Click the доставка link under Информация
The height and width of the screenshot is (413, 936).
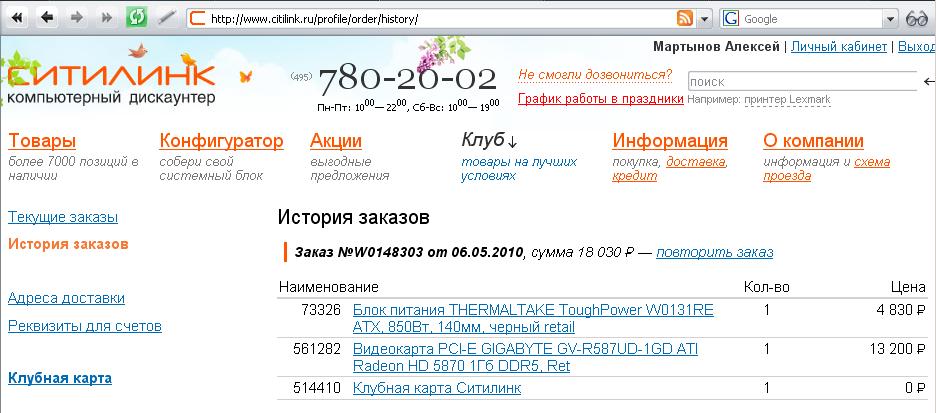(x=696, y=162)
